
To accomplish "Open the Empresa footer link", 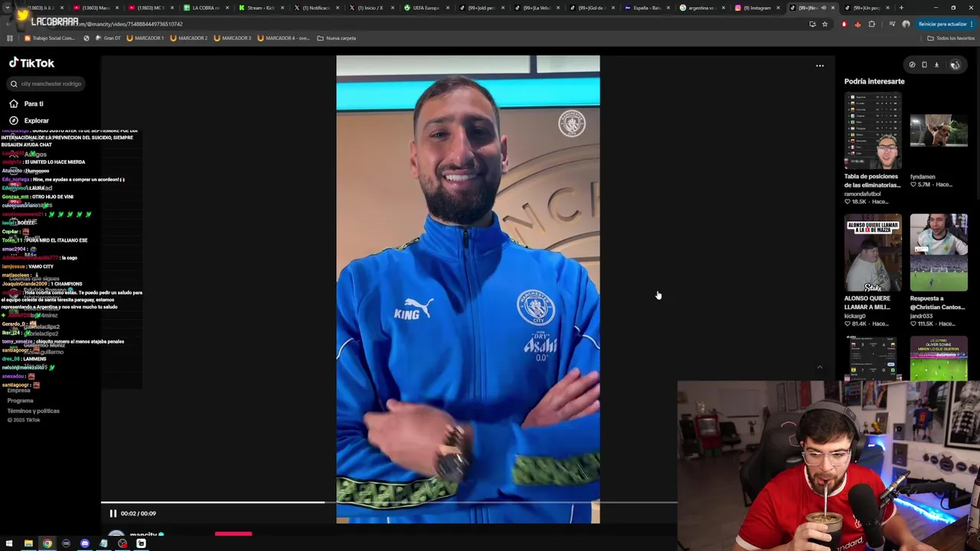I will 19,390.
